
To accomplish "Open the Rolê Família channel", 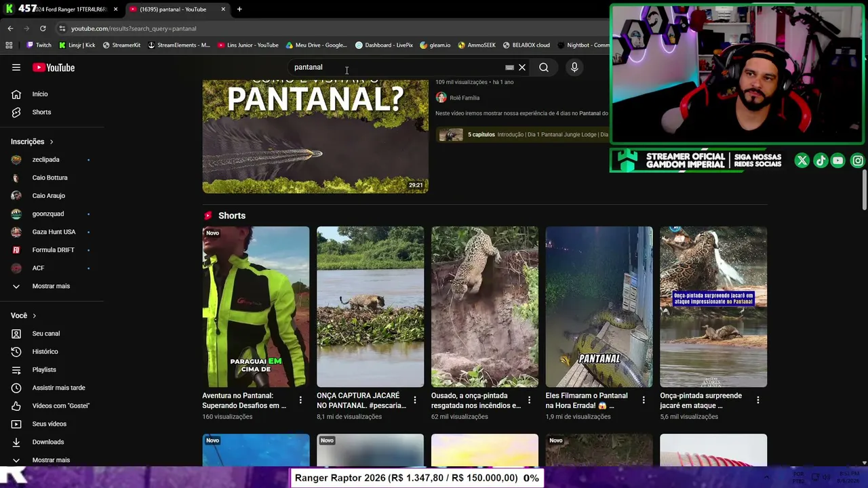I will 465,98.
